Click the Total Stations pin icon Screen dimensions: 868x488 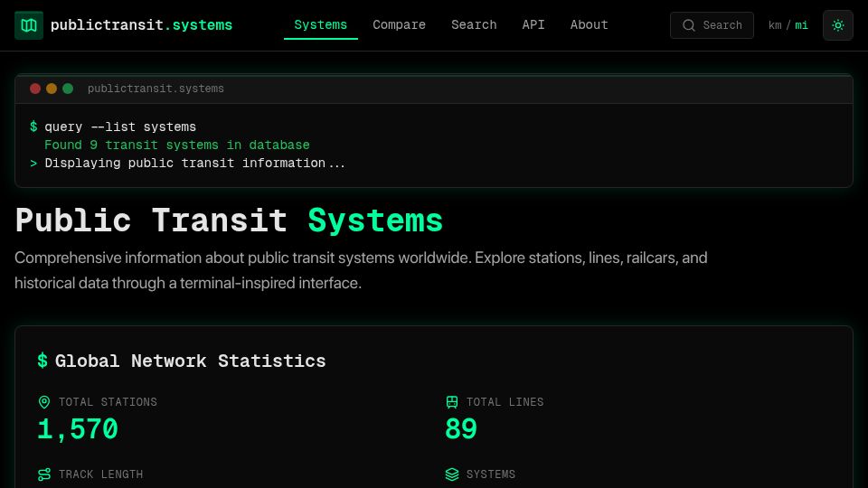(44, 402)
